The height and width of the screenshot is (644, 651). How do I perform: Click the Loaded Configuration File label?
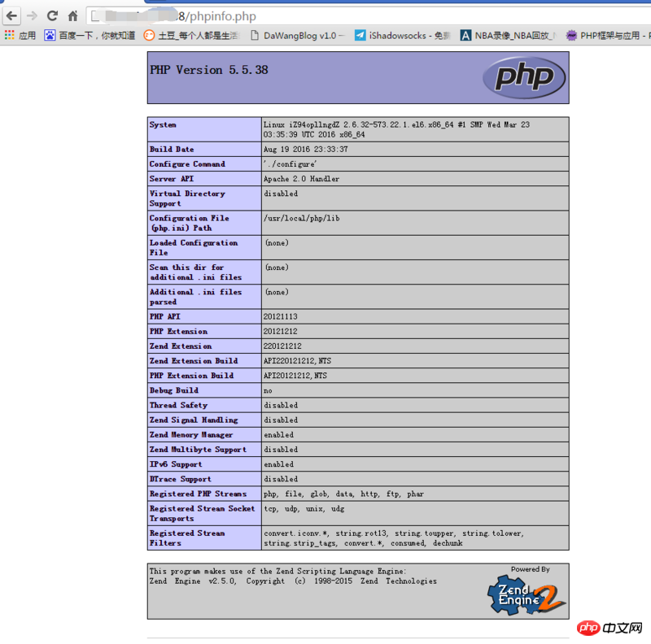pyautogui.click(x=194, y=248)
